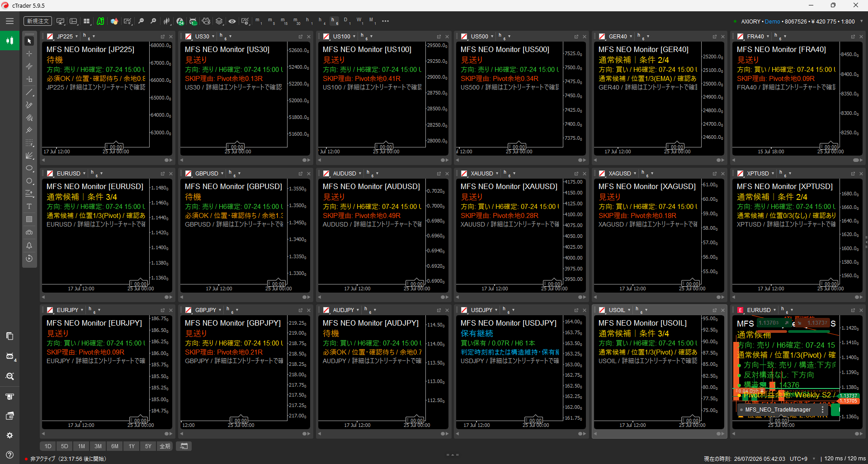This screenshot has width=868, height=464.
Task: Open the wallet icon in sidebar
Action: point(9,416)
